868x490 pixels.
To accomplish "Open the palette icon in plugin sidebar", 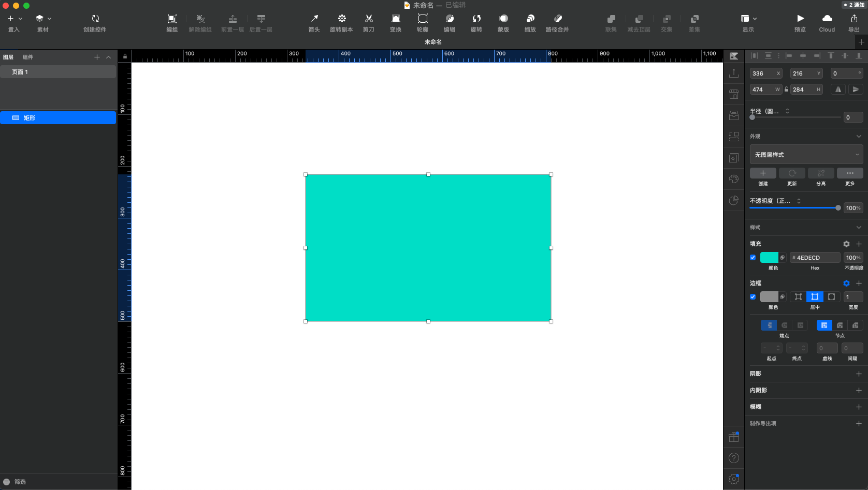I will 734,179.
